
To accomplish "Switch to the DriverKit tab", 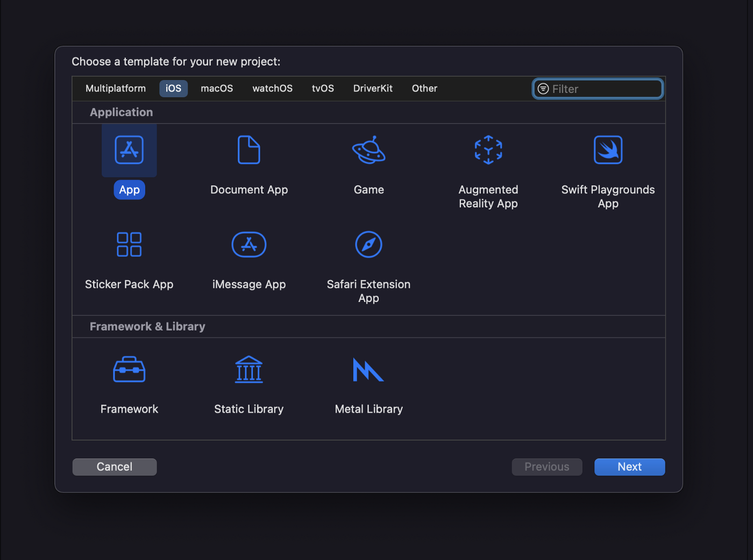I will point(373,89).
